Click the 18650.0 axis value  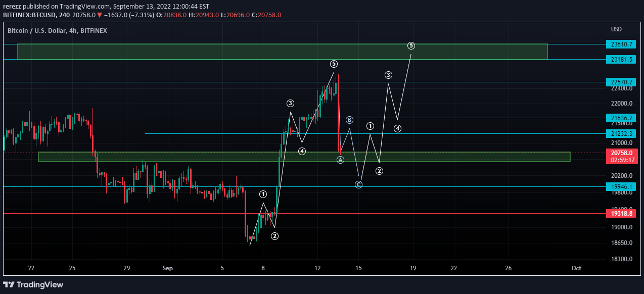[622, 243]
